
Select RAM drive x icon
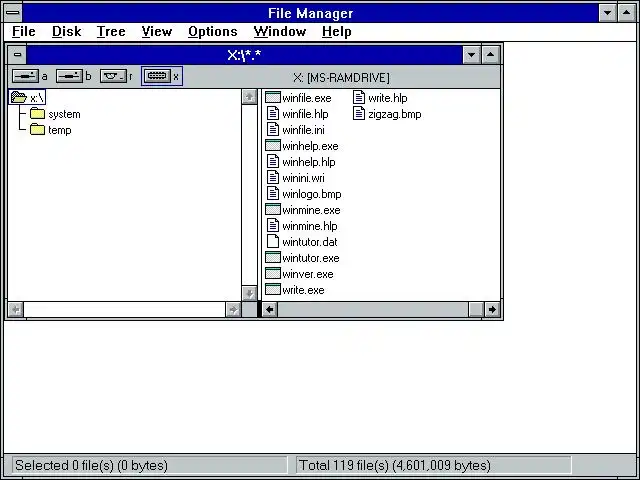pos(157,76)
